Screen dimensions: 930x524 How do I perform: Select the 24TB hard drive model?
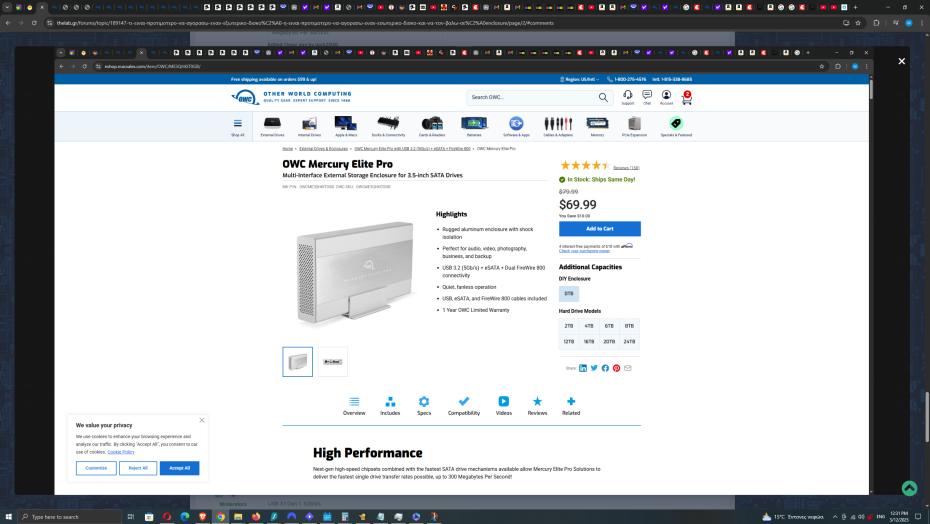(629, 342)
